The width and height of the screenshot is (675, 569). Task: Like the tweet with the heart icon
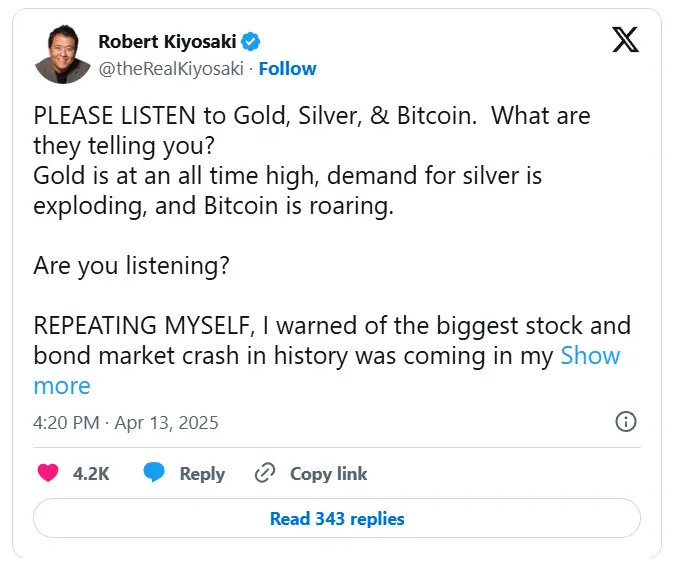(47, 473)
